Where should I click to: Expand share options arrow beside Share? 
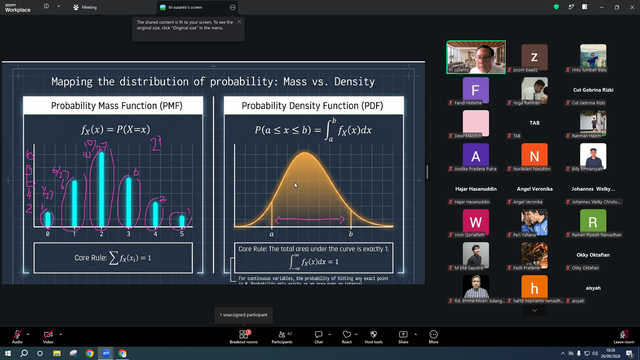[x=416, y=334]
